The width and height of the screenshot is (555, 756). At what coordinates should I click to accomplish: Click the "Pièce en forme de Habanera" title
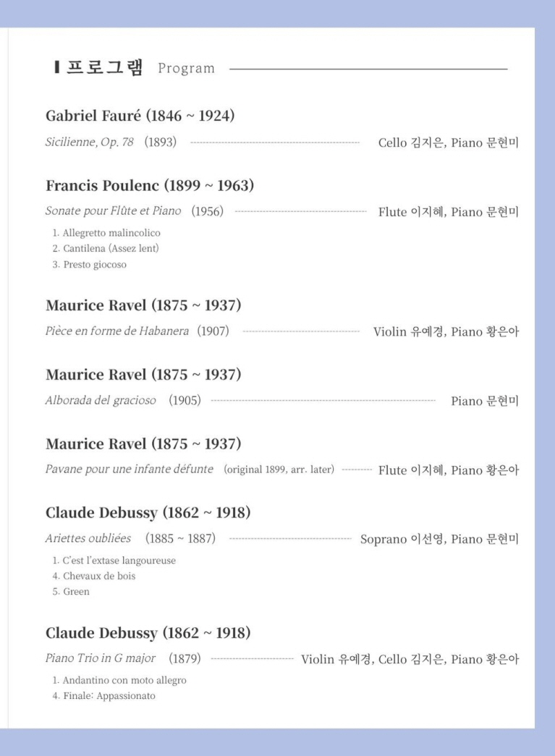116,331
